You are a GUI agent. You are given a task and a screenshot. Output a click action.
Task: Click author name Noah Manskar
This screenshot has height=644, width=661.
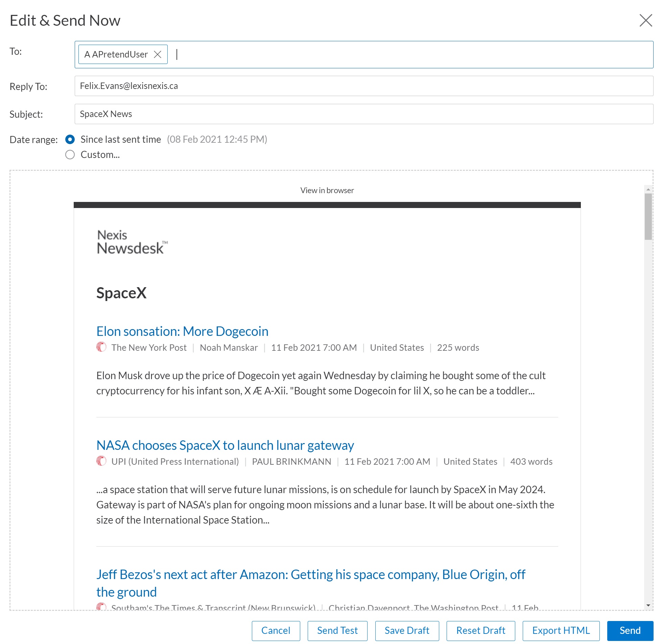pos(229,347)
